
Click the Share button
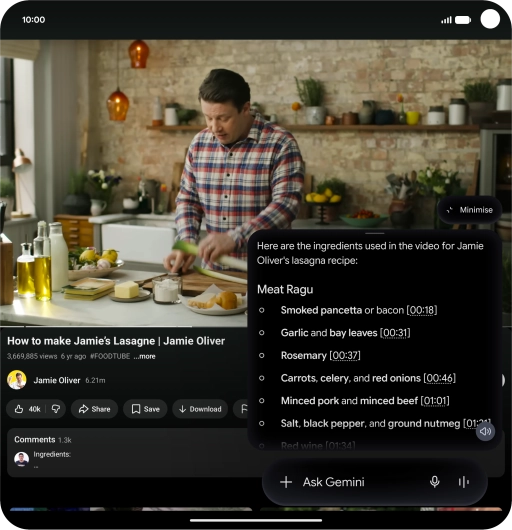94,409
